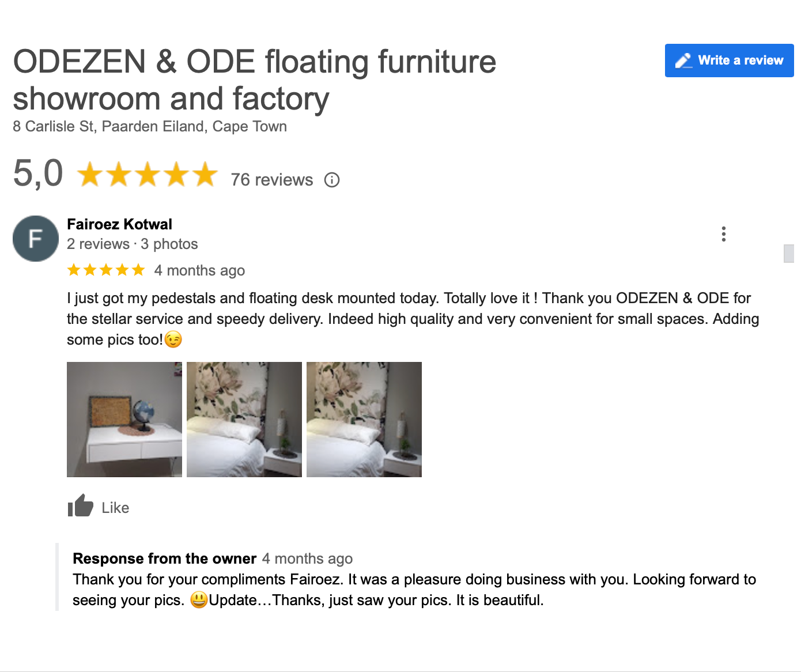Click the thumbs-up icon under the review

pos(81,507)
